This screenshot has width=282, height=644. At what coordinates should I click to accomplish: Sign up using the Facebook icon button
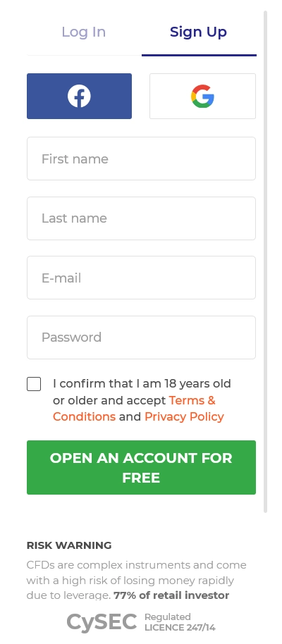(x=80, y=96)
